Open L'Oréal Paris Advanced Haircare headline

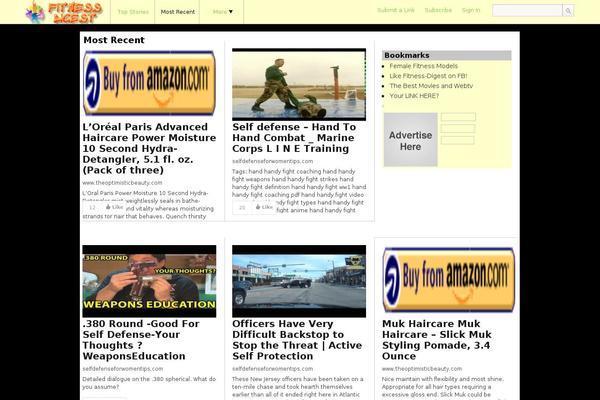(x=149, y=149)
